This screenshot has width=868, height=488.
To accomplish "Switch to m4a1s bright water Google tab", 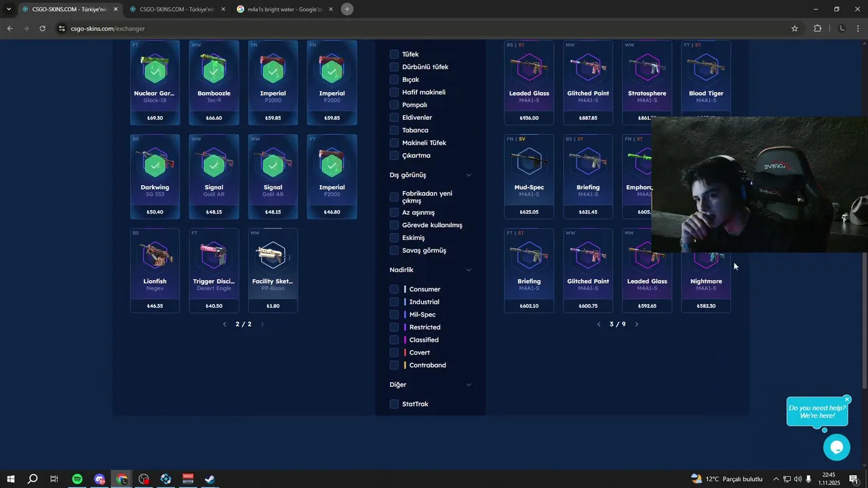I will coord(285,9).
